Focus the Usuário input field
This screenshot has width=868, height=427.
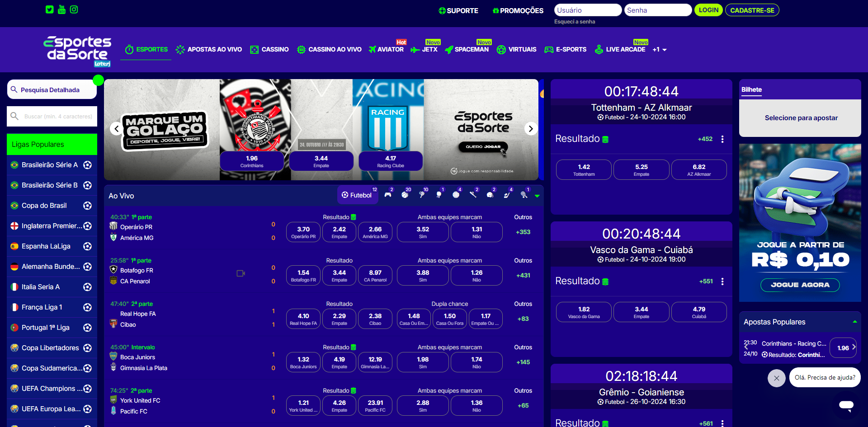coord(588,10)
